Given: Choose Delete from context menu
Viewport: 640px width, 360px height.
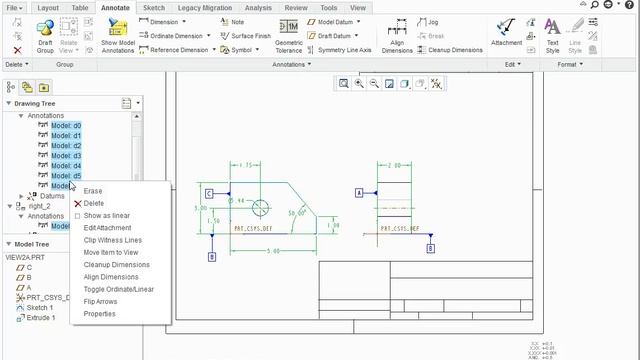Looking at the screenshot, I should [93, 203].
